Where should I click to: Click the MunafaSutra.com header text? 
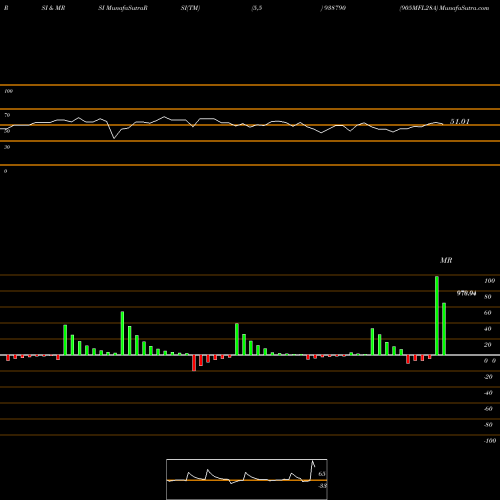464,8
